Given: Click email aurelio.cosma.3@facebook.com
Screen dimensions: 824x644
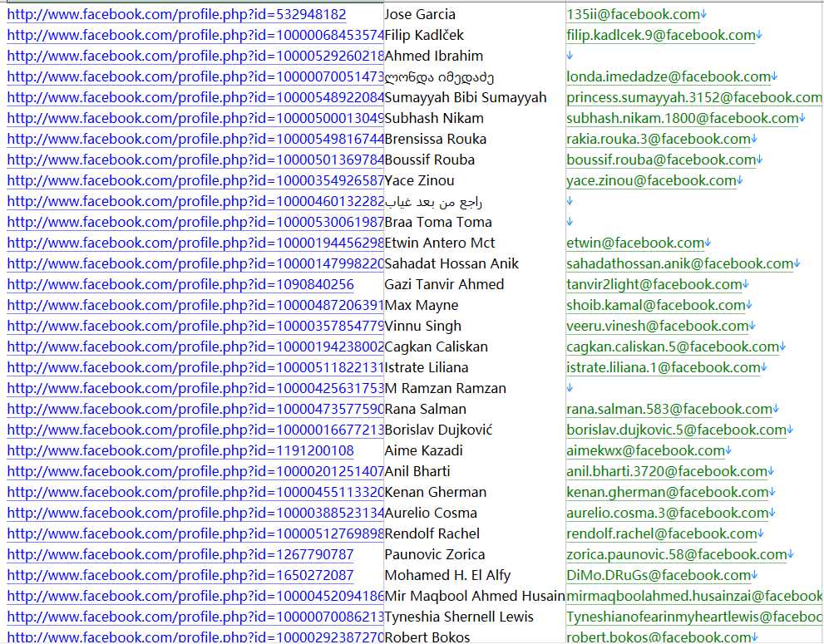Looking at the screenshot, I should tap(668, 514).
